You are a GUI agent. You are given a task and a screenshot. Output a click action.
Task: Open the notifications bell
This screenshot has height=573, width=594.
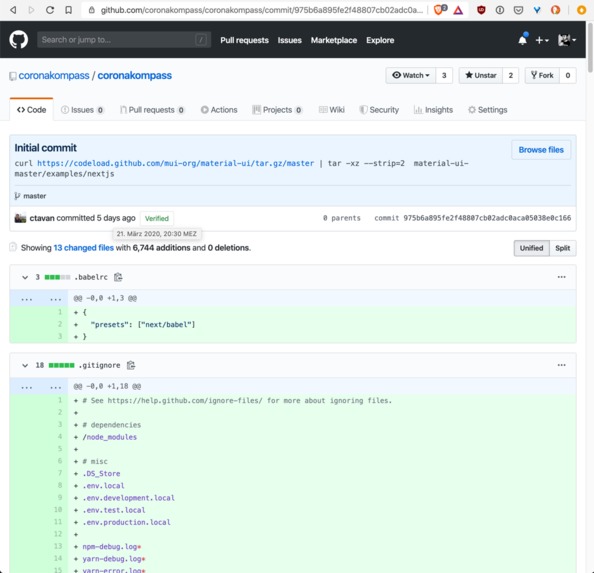tap(523, 40)
